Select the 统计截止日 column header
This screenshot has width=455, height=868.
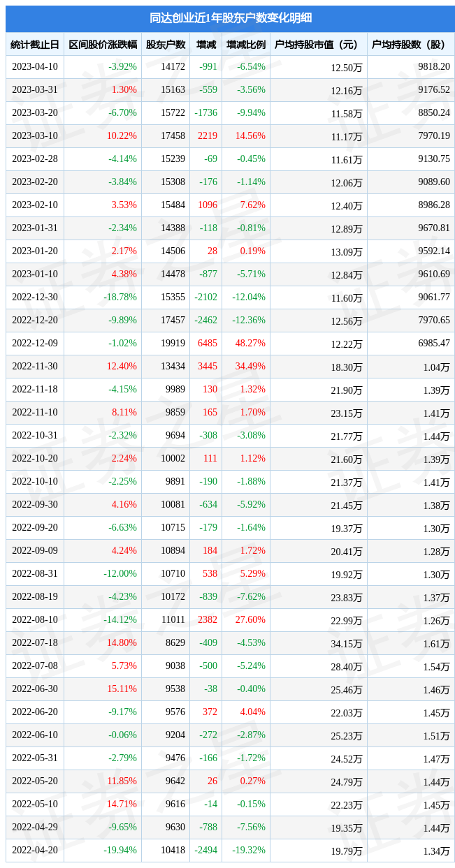35,45
